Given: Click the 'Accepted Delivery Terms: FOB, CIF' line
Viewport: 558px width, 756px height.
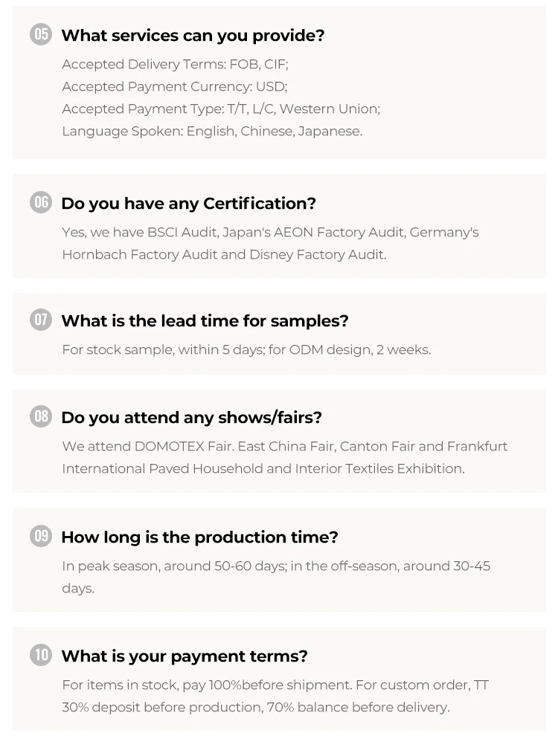Looking at the screenshot, I should point(175,65).
